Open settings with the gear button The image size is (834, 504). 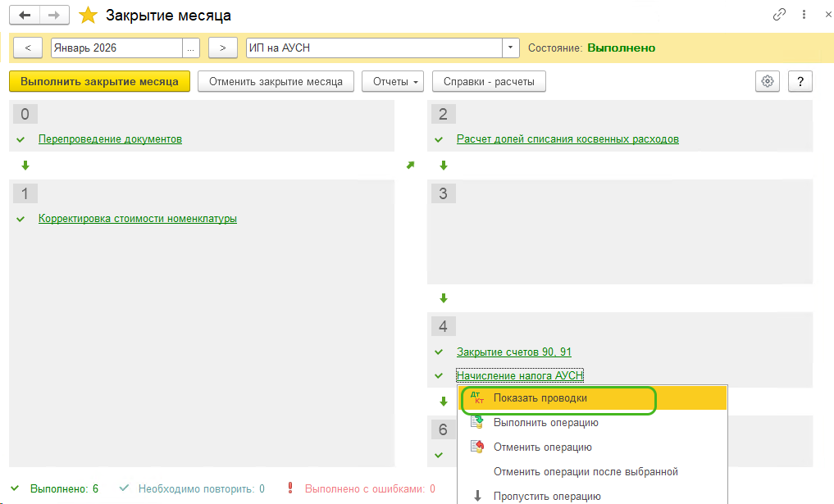point(768,81)
